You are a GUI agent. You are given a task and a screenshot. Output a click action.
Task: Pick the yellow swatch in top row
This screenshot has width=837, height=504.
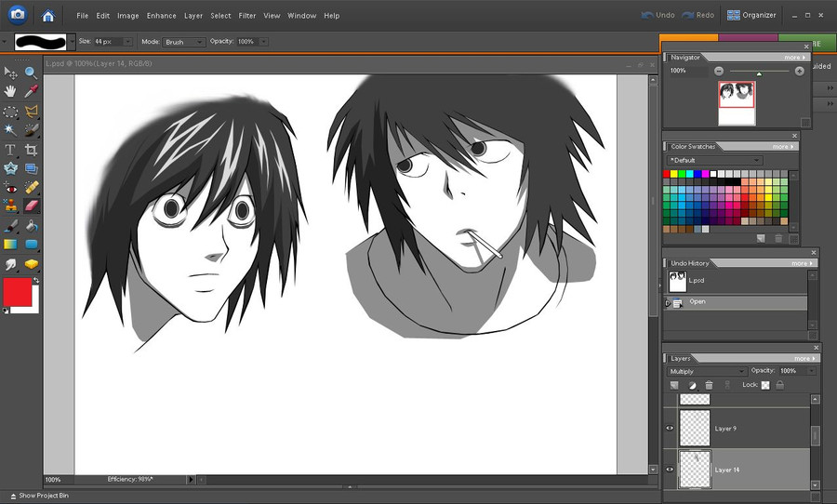coord(673,174)
